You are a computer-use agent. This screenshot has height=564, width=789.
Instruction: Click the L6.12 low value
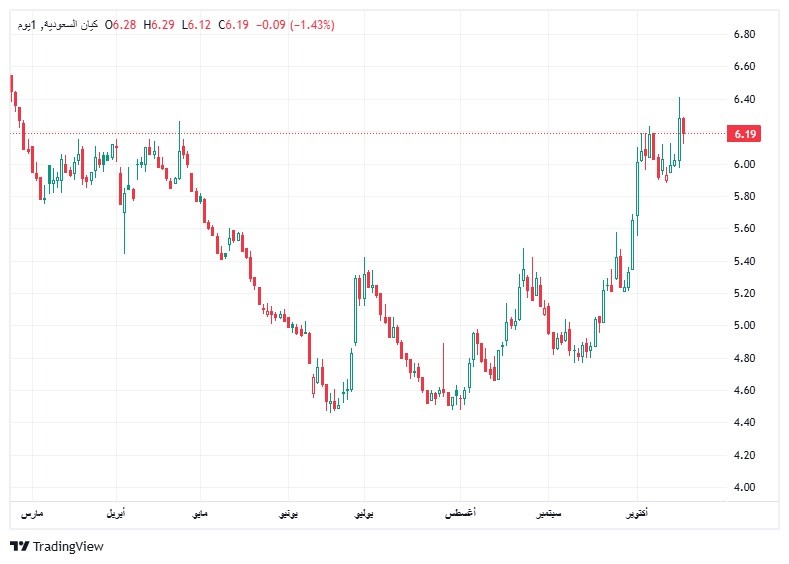199,24
